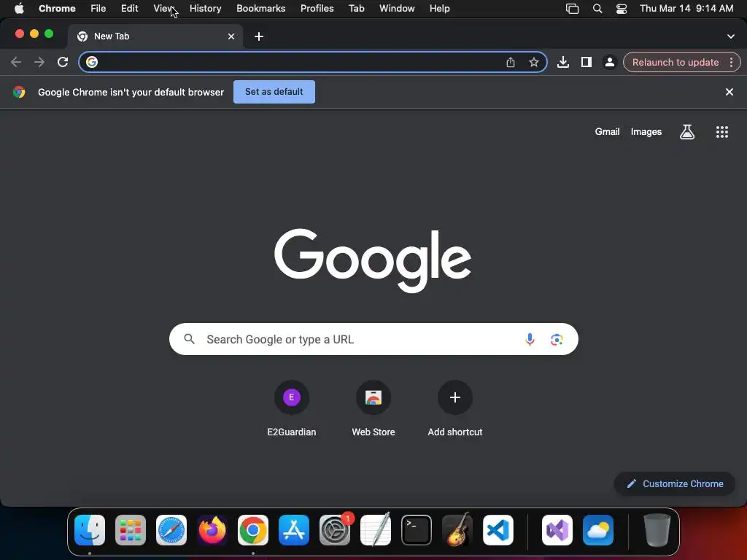Screen dimensions: 747x560
Task: Click the share icon in address bar
Action: (x=510, y=62)
